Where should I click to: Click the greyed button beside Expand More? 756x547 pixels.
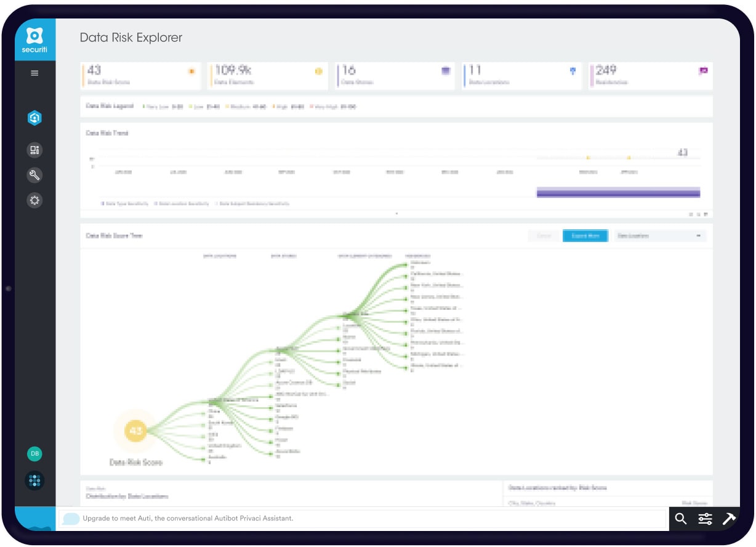pyautogui.click(x=544, y=236)
